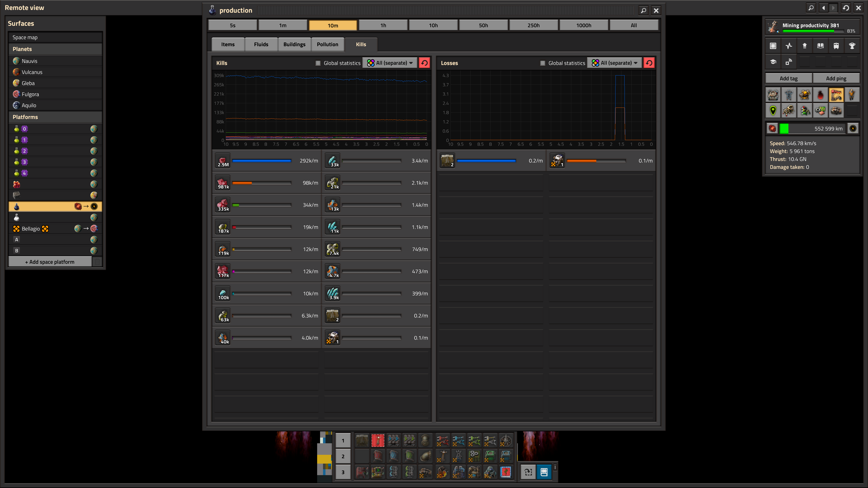Select the Vulcanus planet
Image resolution: width=868 pixels, height=488 pixels.
(55, 72)
